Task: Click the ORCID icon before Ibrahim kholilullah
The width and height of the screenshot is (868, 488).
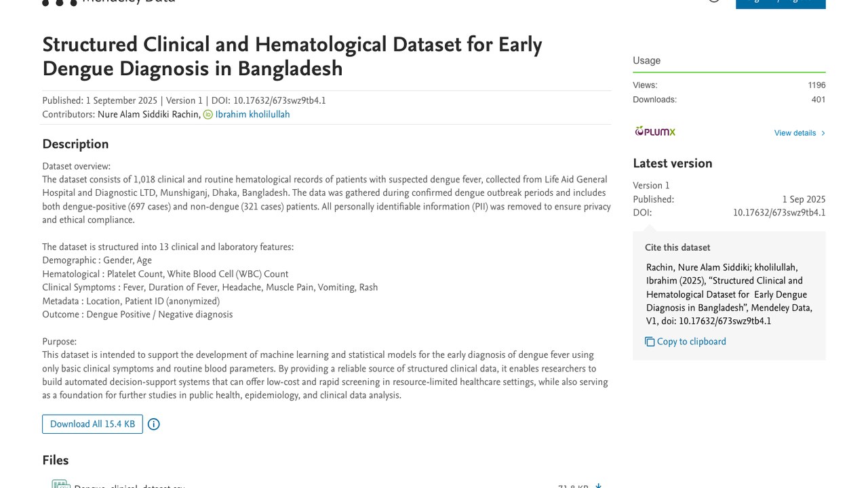Action: coord(208,115)
